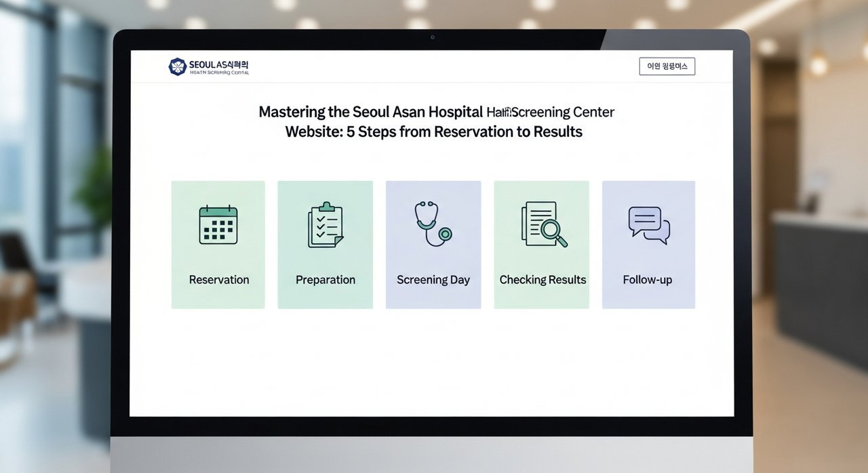Click the hexagon hospital logo emblem

[x=177, y=66]
